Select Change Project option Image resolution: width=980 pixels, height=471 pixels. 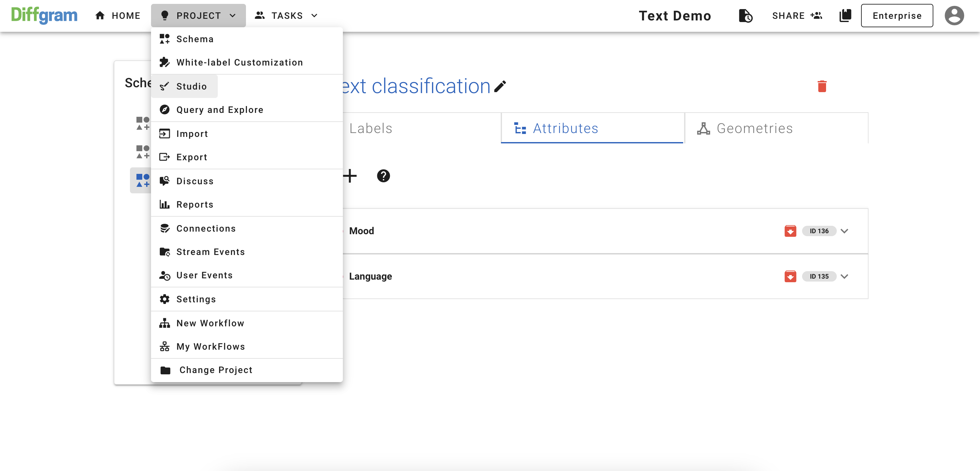pos(216,370)
